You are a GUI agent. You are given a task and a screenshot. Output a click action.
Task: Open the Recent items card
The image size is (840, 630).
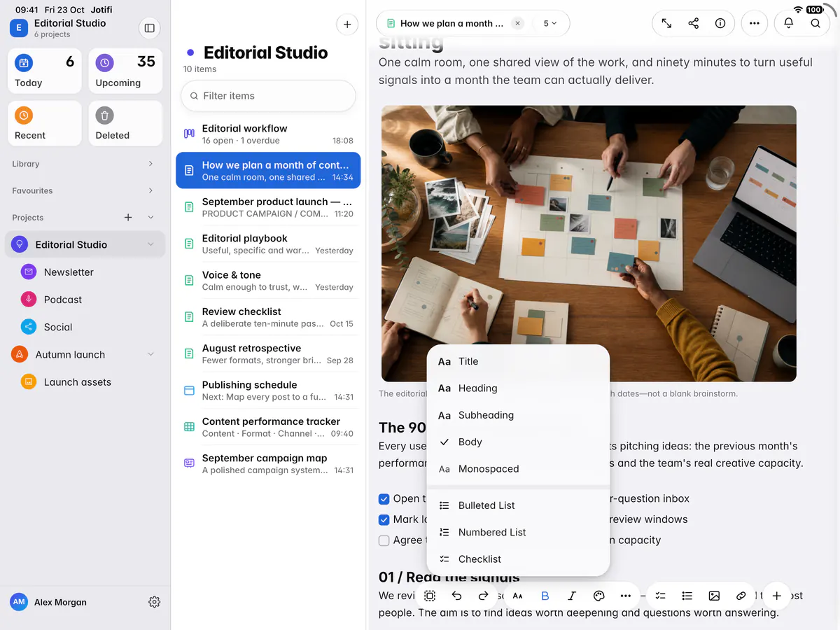coord(45,124)
